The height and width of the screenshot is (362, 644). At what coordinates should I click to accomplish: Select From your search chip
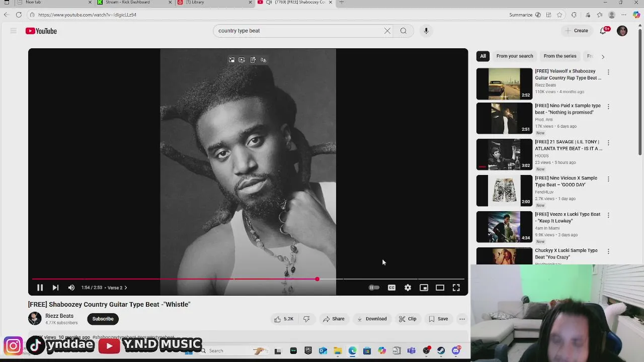point(515,56)
